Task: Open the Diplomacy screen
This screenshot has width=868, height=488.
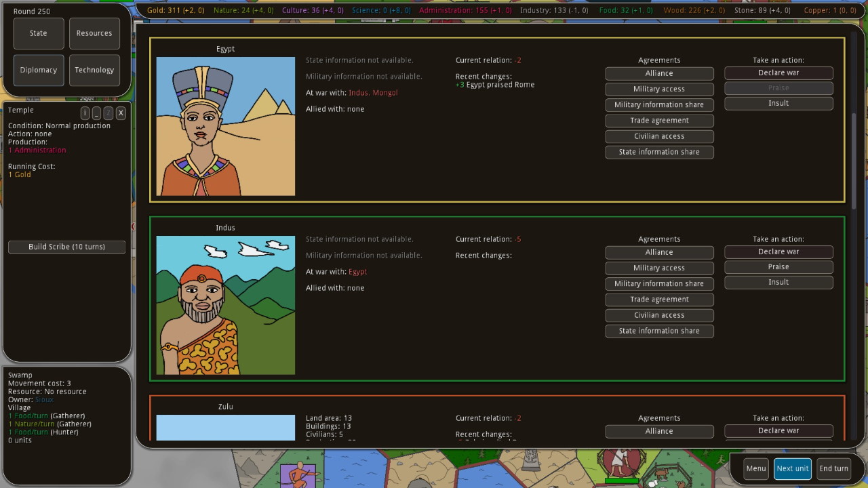Action: click(x=39, y=70)
